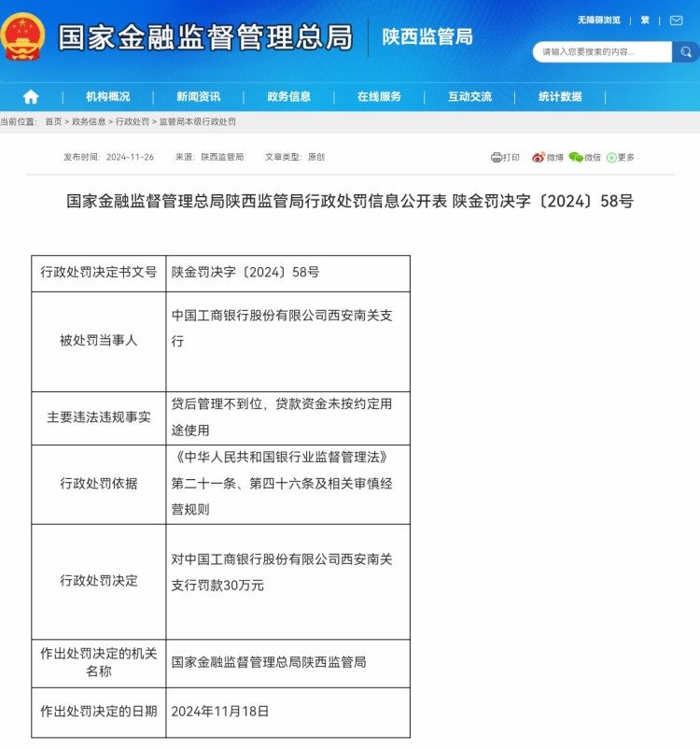Image resolution: width=700 pixels, height=749 pixels.
Task: Open 在线服务 menu
Action: (379, 96)
